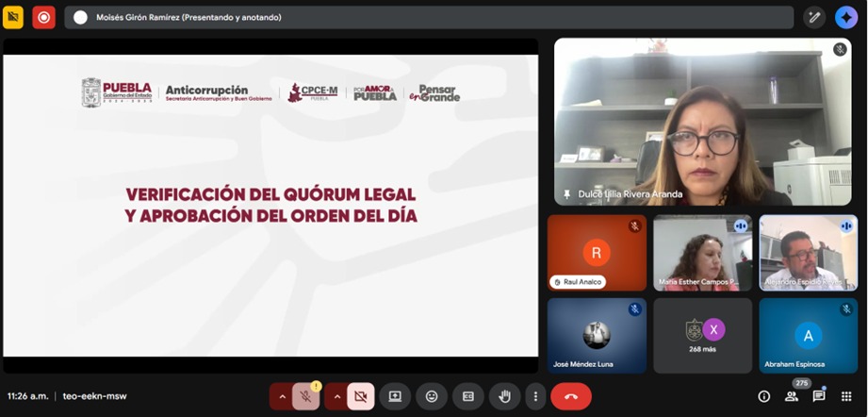Open the chat panel
868x417 pixels.
(819, 396)
